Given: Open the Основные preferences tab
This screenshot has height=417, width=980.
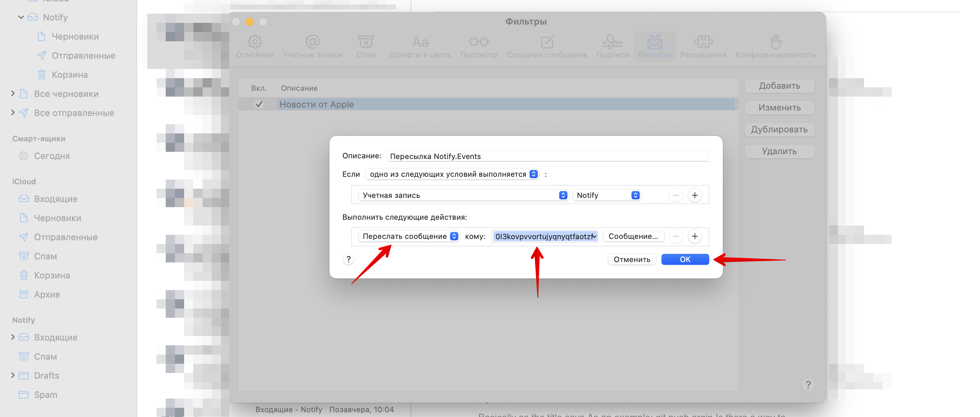Looking at the screenshot, I should tap(254, 46).
